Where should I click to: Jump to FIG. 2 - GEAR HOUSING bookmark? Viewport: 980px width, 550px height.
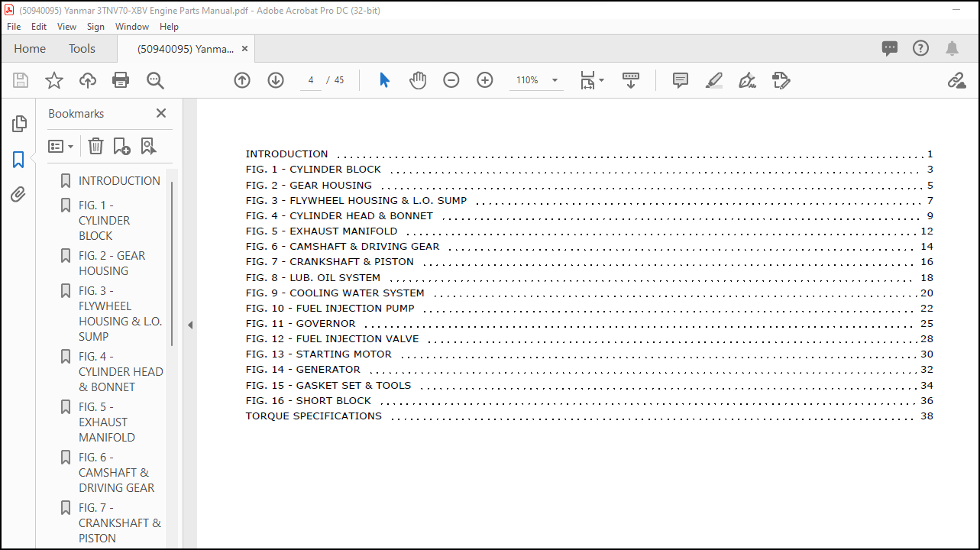112,264
